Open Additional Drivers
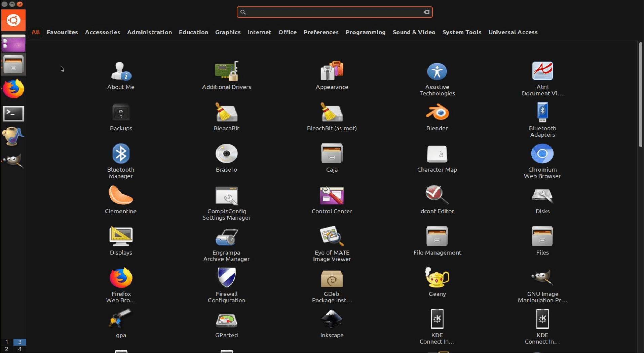 click(x=226, y=76)
